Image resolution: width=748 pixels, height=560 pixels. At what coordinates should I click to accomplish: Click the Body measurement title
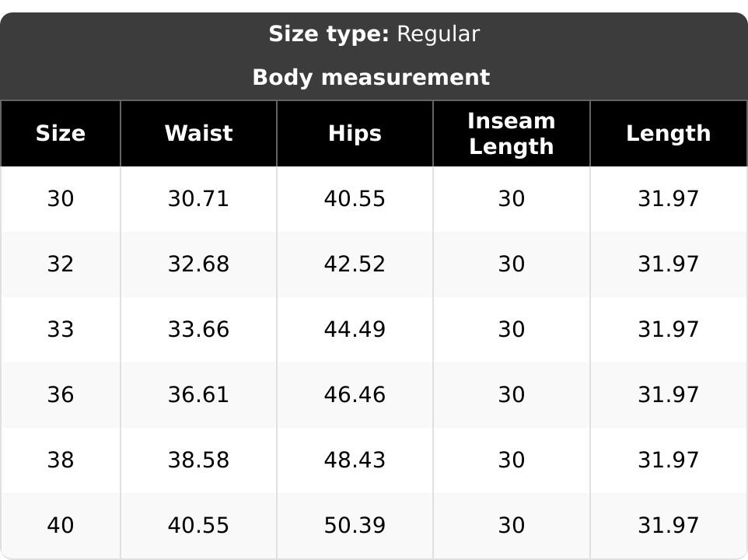point(371,77)
